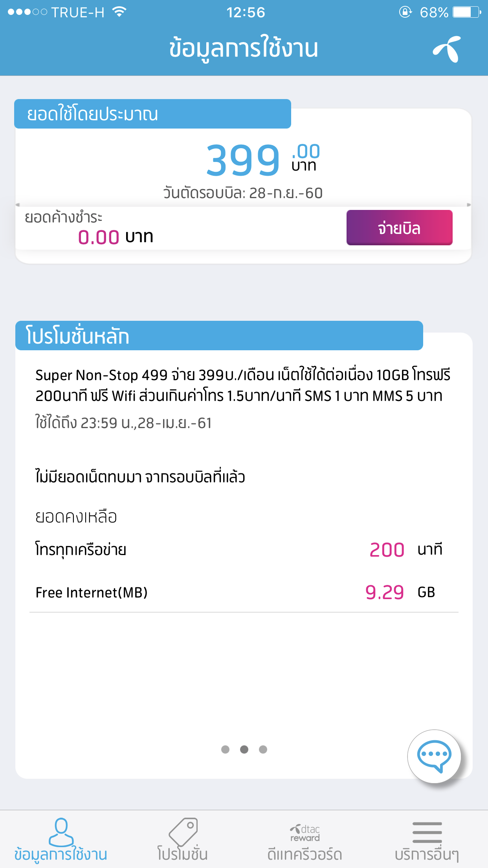The image size is (488, 868).
Task: Open the live chat bubble
Action: click(x=434, y=756)
